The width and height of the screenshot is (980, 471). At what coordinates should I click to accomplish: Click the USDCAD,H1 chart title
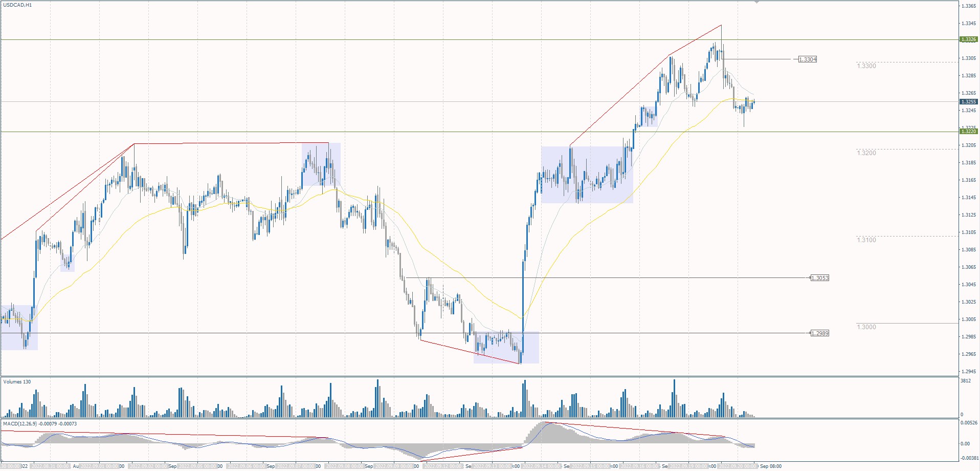click(17, 5)
